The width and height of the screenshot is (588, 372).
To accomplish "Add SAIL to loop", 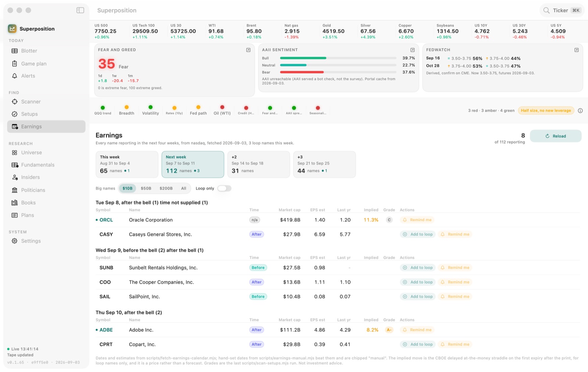I will [418, 296].
